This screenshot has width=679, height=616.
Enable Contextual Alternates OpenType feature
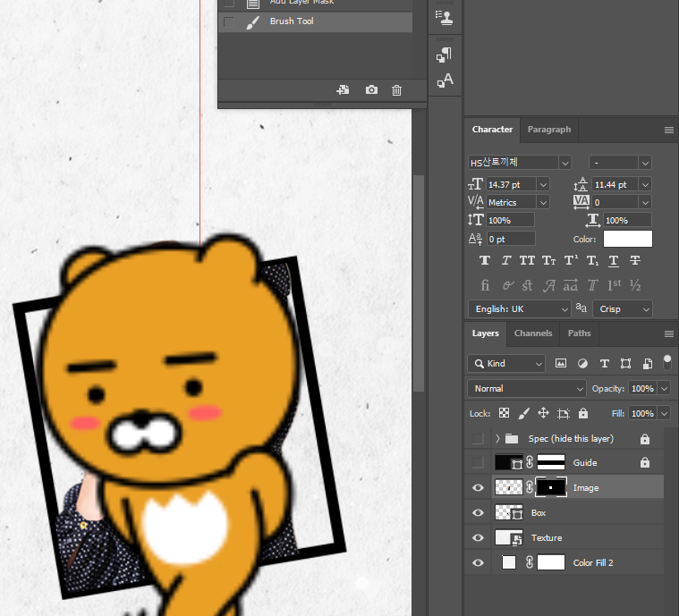tap(507, 285)
